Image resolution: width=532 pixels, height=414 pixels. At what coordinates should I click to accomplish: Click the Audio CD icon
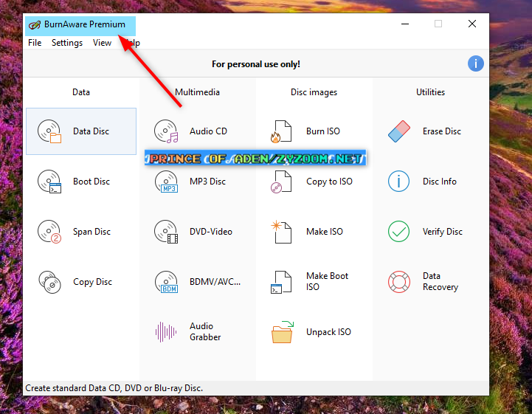point(166,131)
